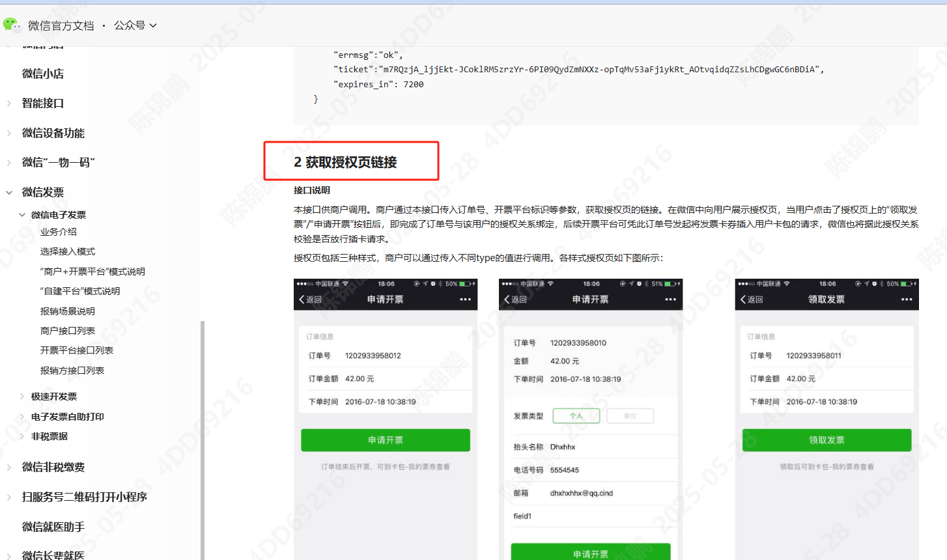This screenshot has width=947, height=560.
Task: Click order number 1202933958010 text
Action: (x=578, y=343)
